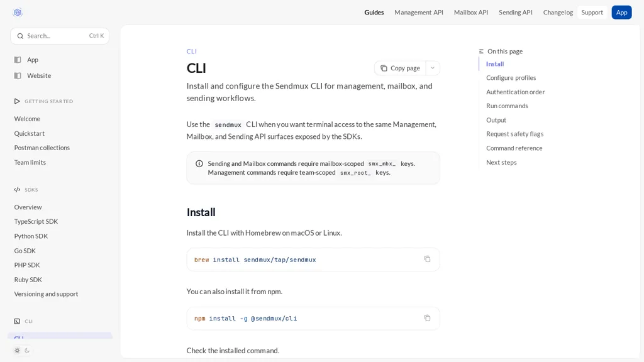The height and width of the screenshot is (362, 644).
Task: Click the brew install code text
Action: pyautogui.click(x=255, y=260)
